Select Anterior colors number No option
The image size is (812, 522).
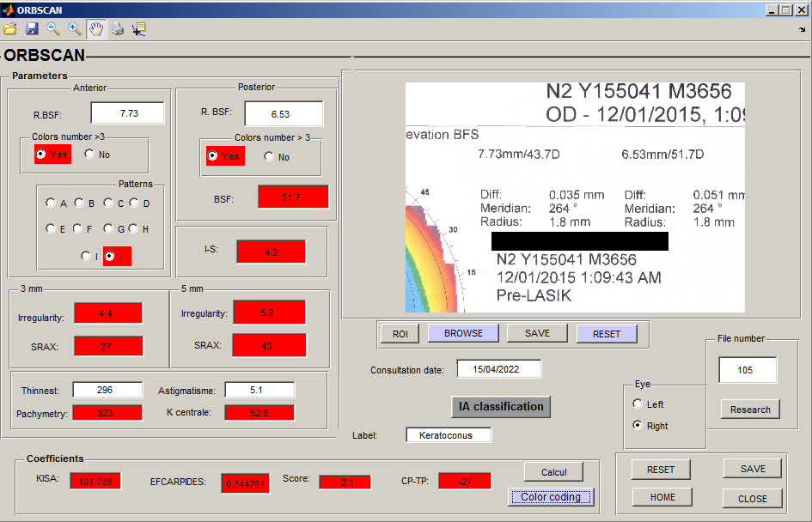tap(89, 155)
